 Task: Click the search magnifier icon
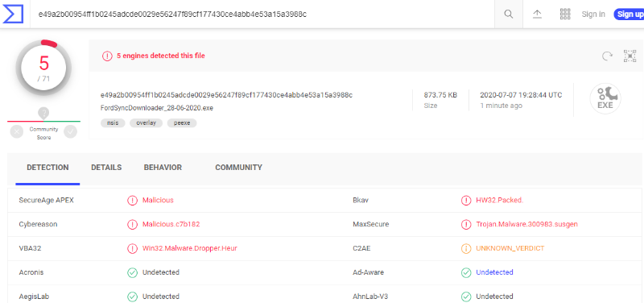point(509,14)
